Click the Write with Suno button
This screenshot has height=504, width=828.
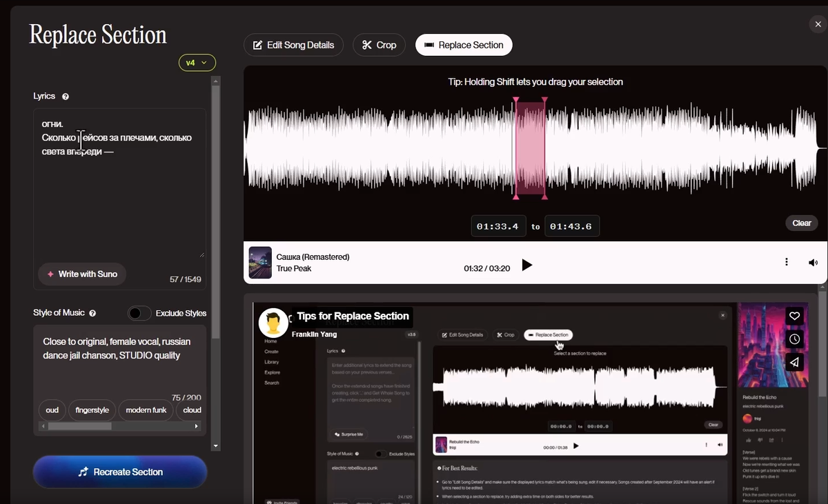82,274
